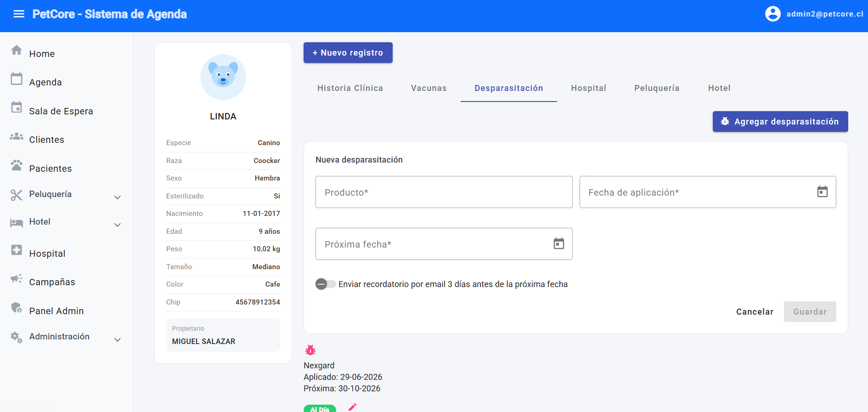Open calendar picker for Fecha de aplicación
This screenshot has width=868, height=412.
click(823, 192)
